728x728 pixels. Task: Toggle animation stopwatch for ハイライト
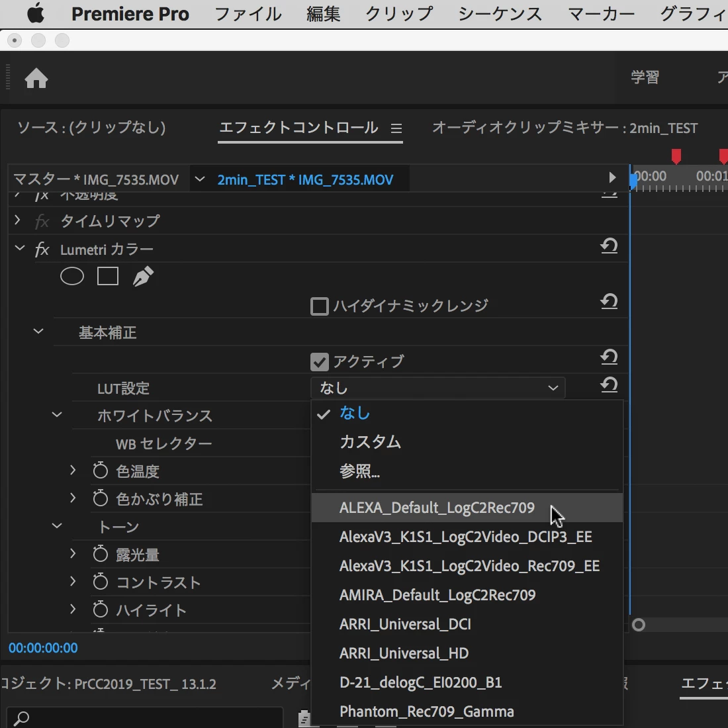[101, 609]
